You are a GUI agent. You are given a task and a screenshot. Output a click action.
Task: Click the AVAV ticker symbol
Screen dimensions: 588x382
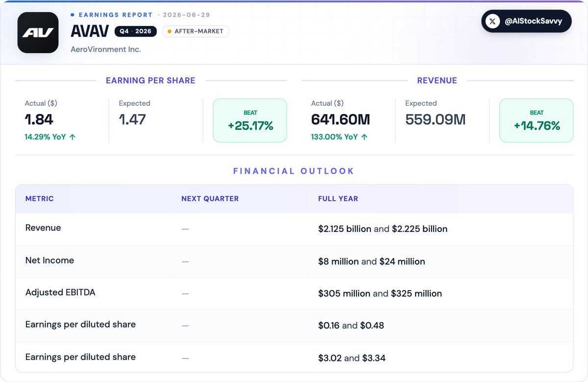(x=90, y=31)
